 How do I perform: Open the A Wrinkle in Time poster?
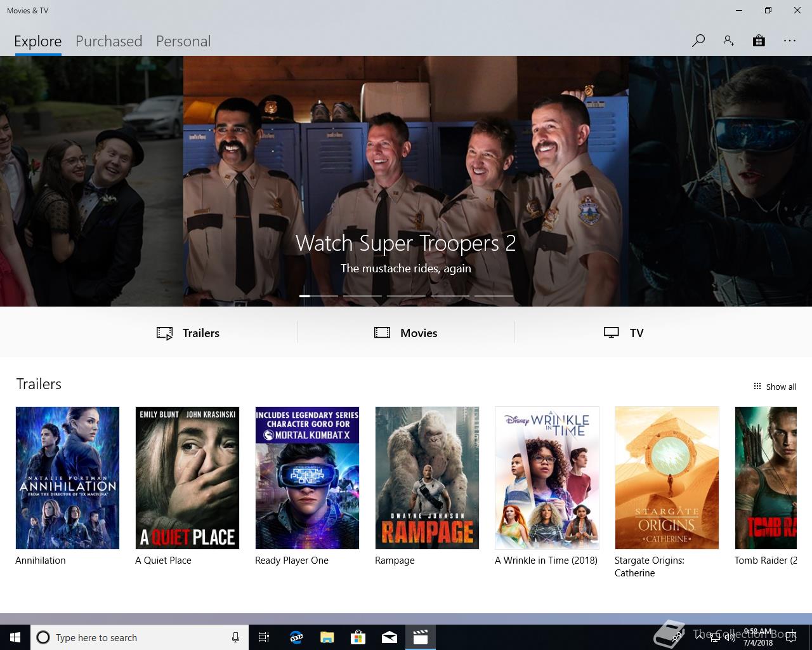[547, 478]
